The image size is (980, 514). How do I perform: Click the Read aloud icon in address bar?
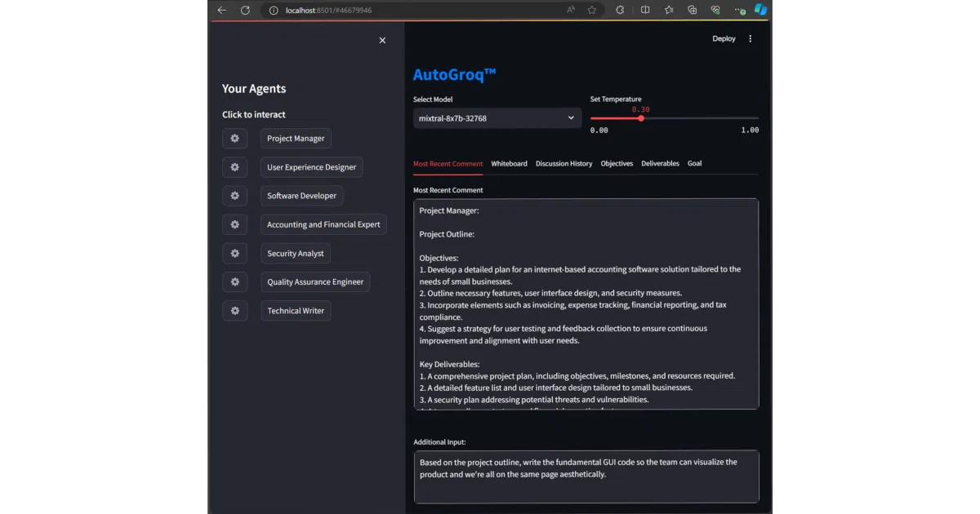pyautogui.click(x=570, y=11)
